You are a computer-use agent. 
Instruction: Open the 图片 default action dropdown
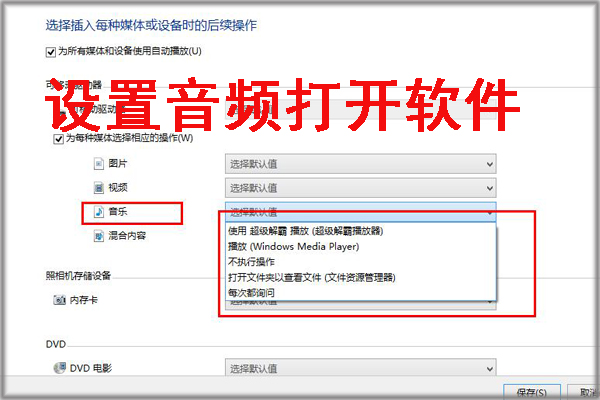pos(360,164)
